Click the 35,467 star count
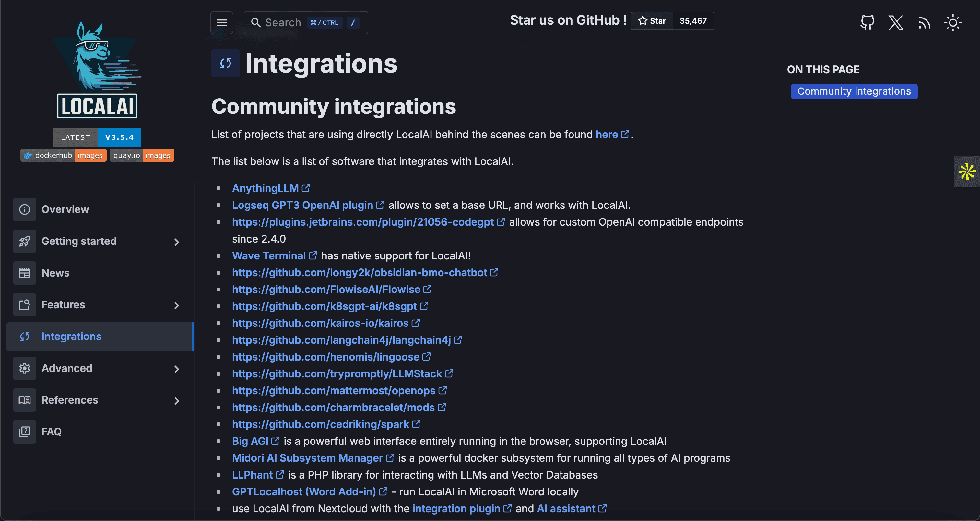The height and width of the screenshot is (521, 980). click(693, 20)
